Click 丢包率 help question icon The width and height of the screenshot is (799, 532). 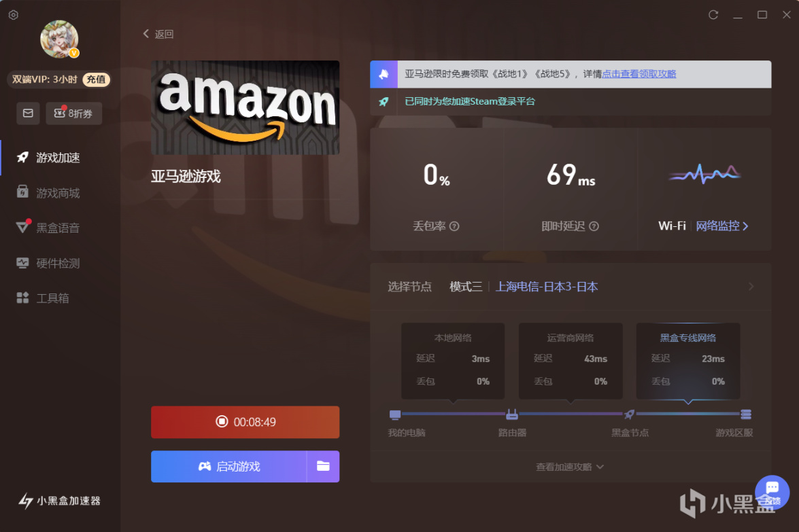coord(454,226)
